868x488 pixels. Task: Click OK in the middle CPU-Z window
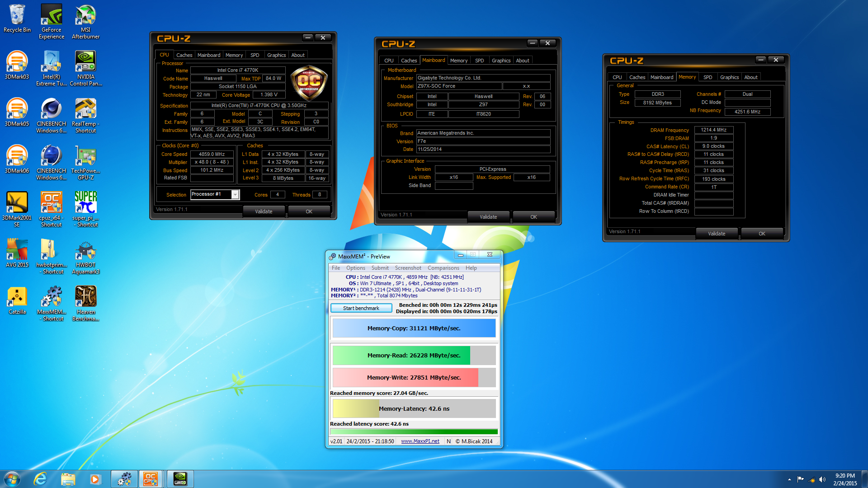point(533,217)
